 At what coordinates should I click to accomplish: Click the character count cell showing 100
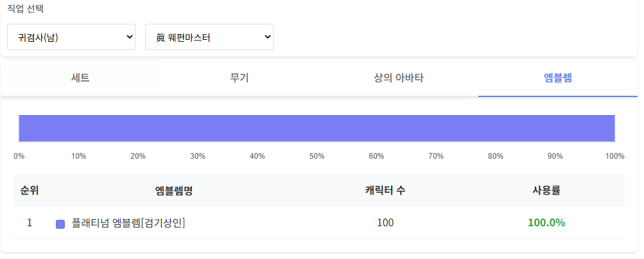click(x=385, y=223)
